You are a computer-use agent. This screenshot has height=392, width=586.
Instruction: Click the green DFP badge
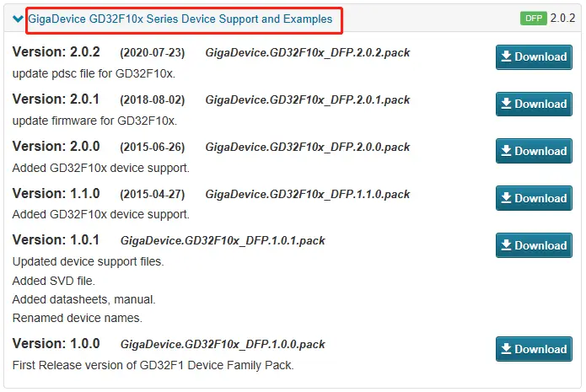coord(534,18)
